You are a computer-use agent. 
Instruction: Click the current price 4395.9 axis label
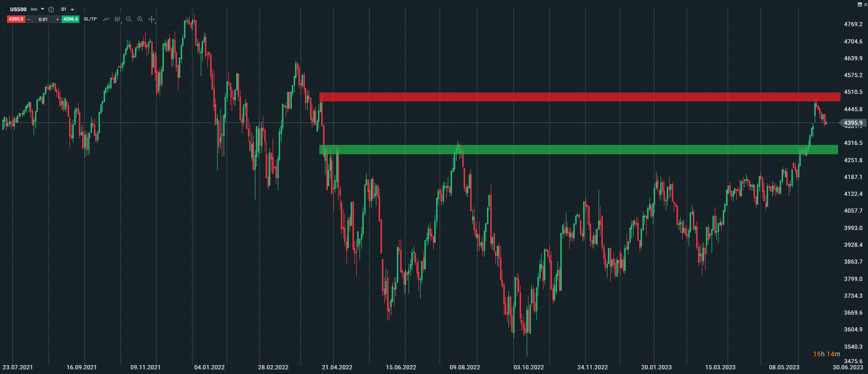coord(853,123)
